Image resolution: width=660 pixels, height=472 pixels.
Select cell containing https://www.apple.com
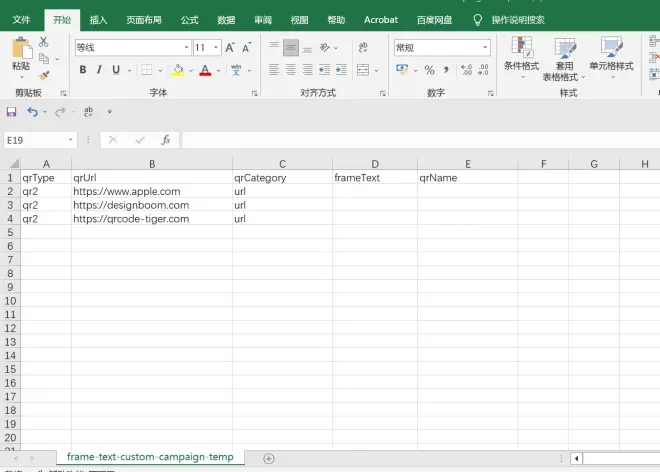[151, 191]
